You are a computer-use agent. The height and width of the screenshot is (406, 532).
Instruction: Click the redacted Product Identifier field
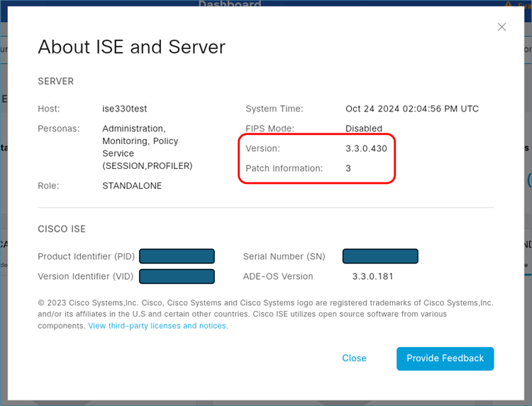click(x=177, y=256)
